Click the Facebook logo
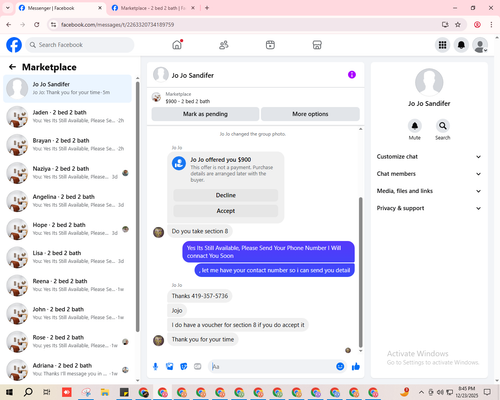The width and height of the screenshot is (500, 400). pyautogui.click(x=14, y=45)
